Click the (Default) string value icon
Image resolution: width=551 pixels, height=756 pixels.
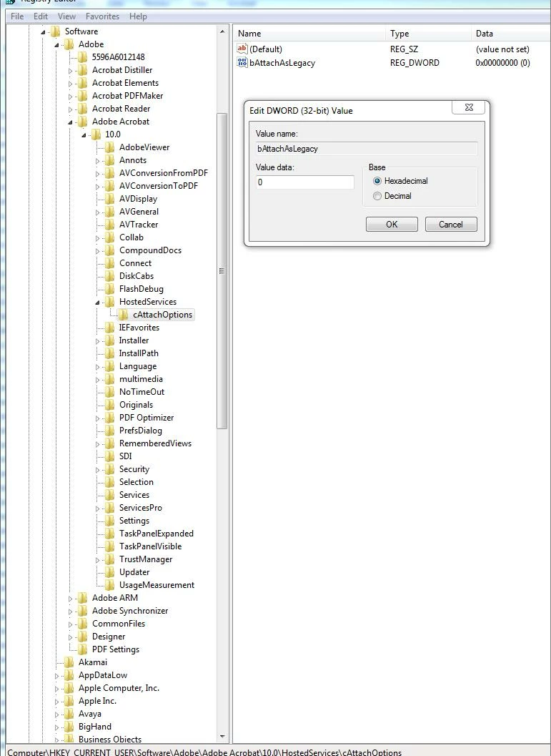(x=242, y=49)
